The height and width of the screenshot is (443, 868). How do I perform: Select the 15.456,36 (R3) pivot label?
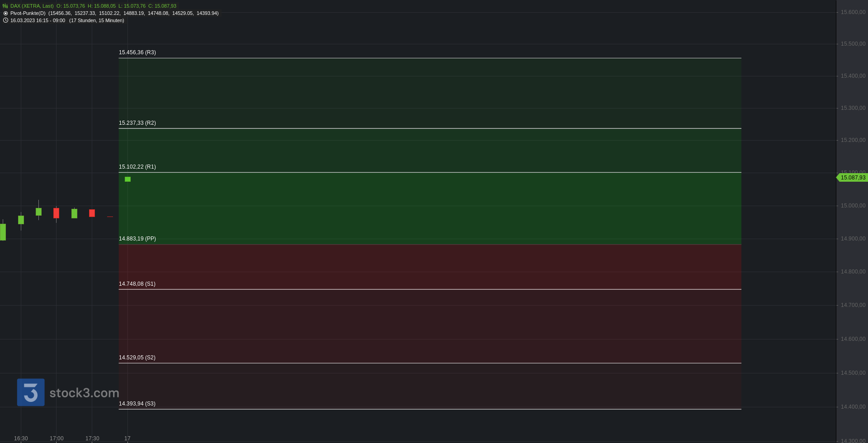(137, 52)
